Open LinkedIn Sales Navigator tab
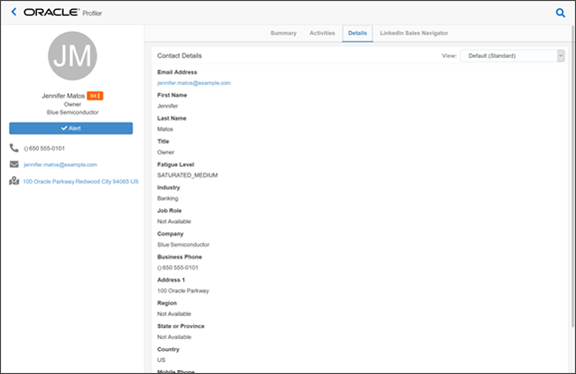The height and width of the screenshot is (374, 576). 414,33
